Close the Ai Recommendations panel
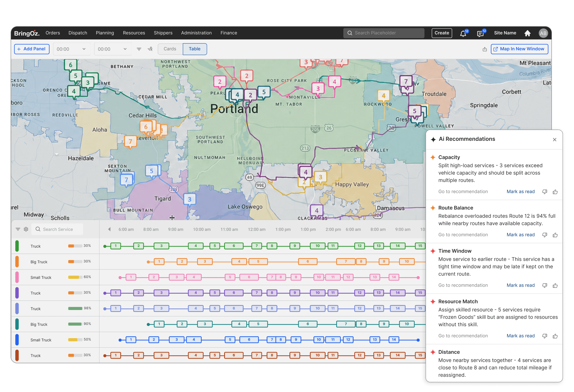This screenshot has height=392, width=574. pyautogui.click(x=555, y=139)
